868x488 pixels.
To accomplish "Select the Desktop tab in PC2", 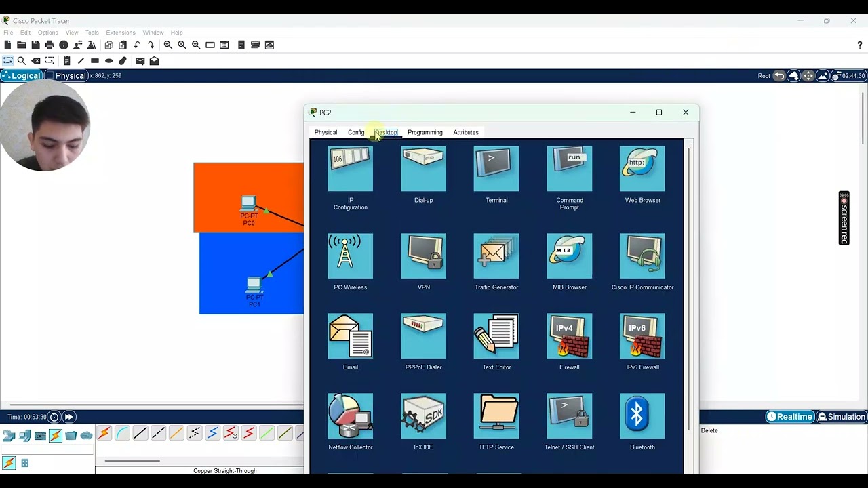I will [x=386, y=132].
